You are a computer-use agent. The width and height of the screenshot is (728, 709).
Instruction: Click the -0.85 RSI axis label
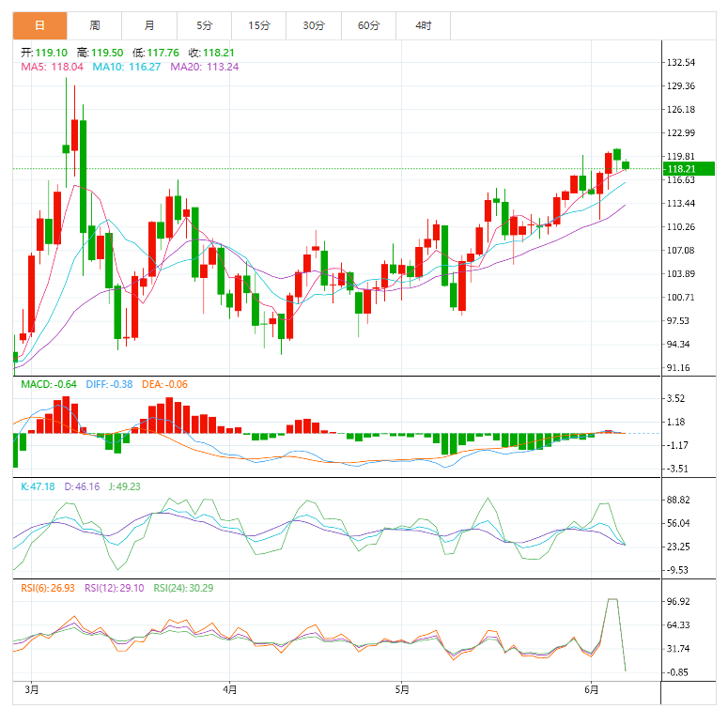(x=677, y=672)
